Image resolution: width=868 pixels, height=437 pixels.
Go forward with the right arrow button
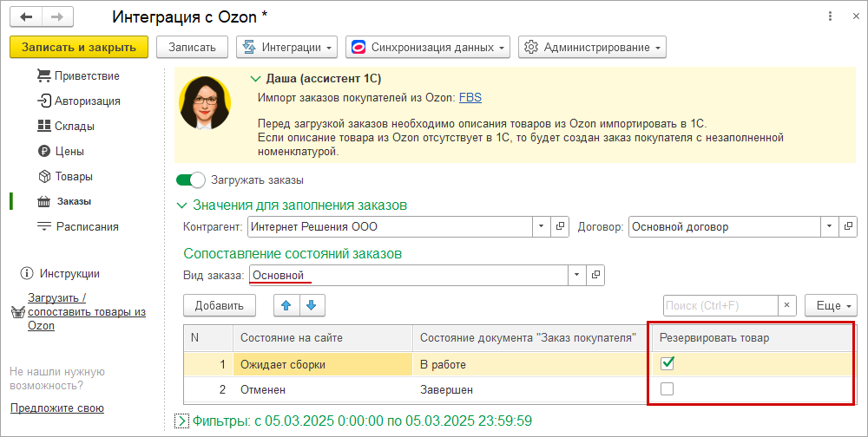[x=57, y=17]
